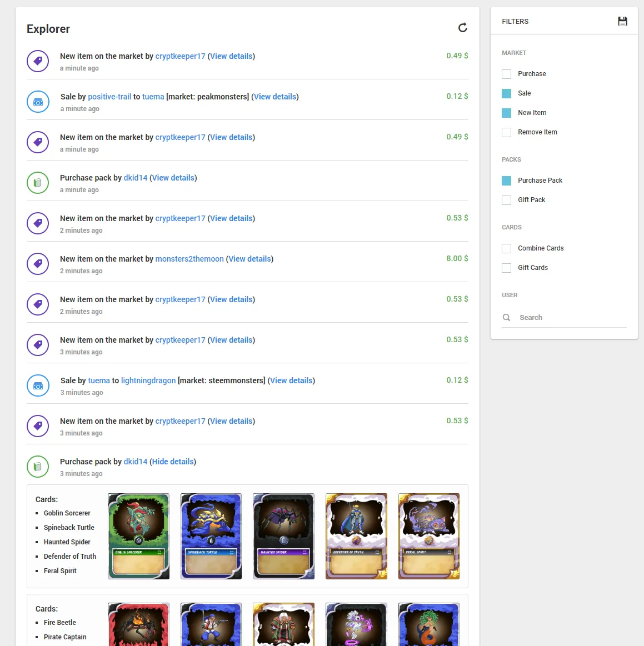Click the 0.12 $ price of peakmonsters sale
Image resolution: width=644 pixels, height=646 pixels.
click(457, 96)
